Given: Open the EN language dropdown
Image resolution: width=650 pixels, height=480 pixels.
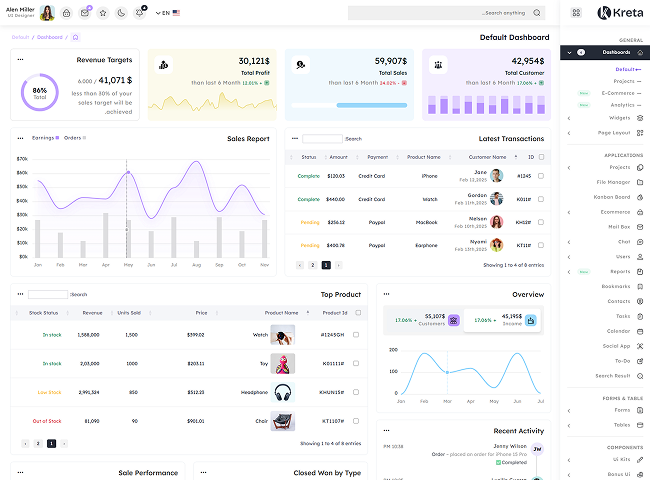Looking at the screenshot, I should click(x=168, y=13).
